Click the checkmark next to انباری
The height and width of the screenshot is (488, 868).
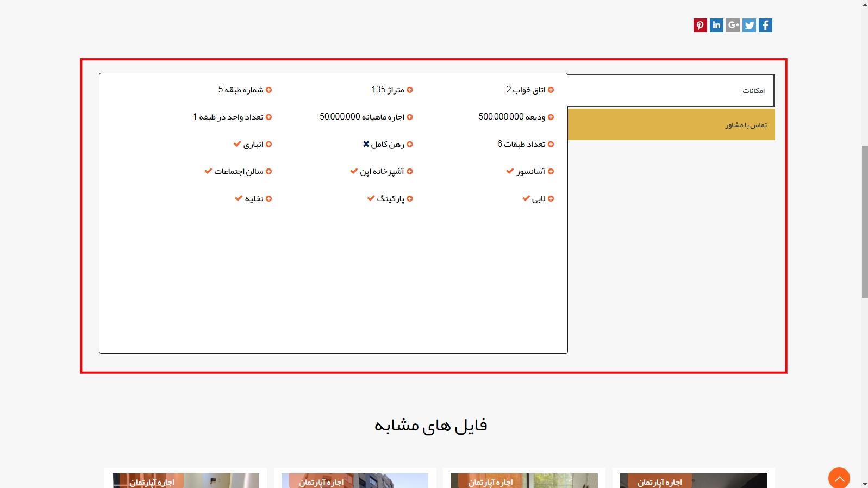[237, 144]
